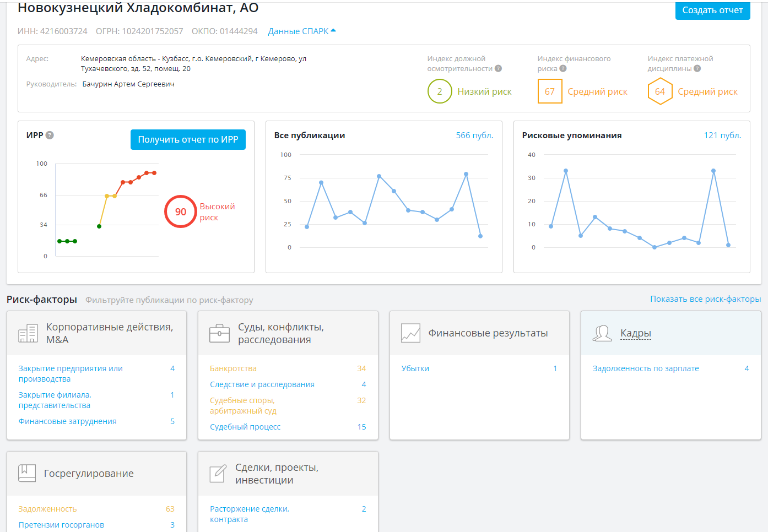This screenshot has width=768, height=532.
Task: Click the red 90 risk score circle
Action: coord(181,211)
